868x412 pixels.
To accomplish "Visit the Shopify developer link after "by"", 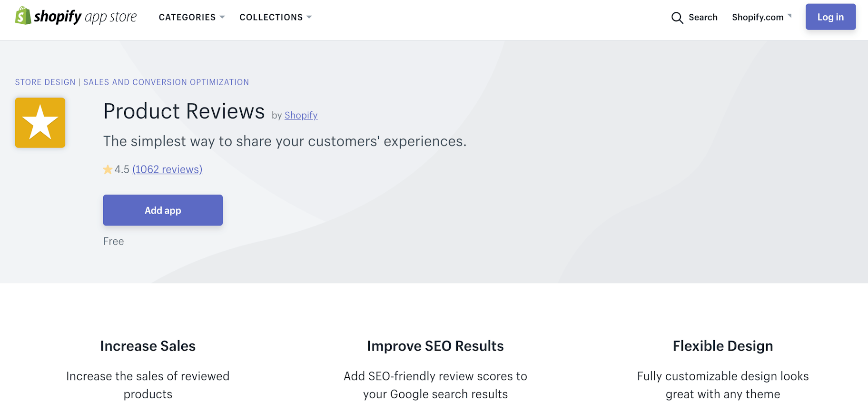I will pos(301,115).
